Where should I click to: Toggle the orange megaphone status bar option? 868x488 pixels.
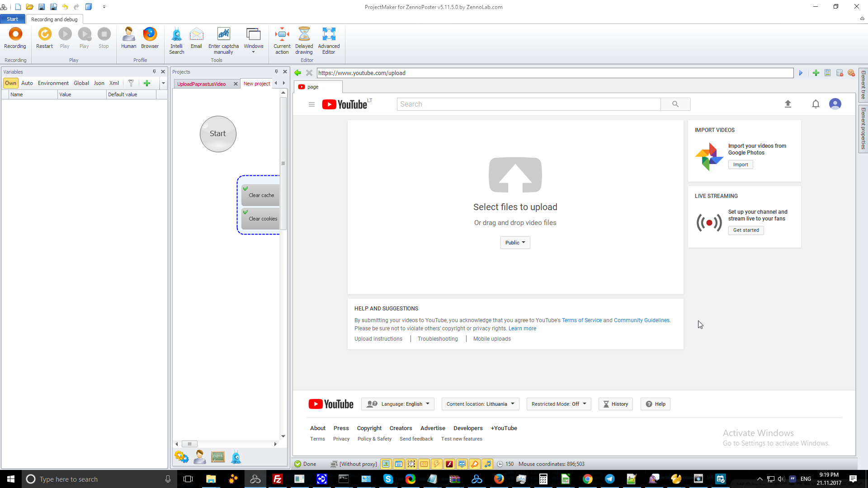tap(475, 464)
